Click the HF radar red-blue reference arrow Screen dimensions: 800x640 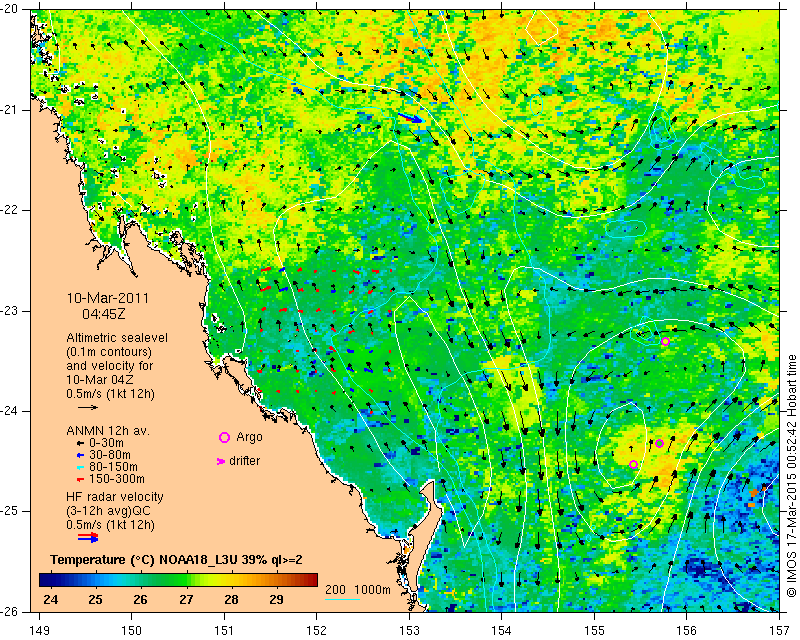[88, 537]
